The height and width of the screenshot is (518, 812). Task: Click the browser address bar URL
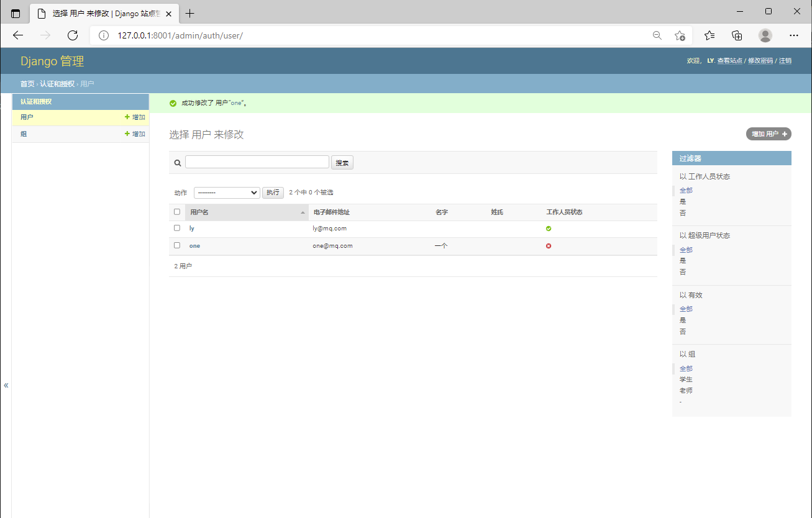click(x=180, y=35)
